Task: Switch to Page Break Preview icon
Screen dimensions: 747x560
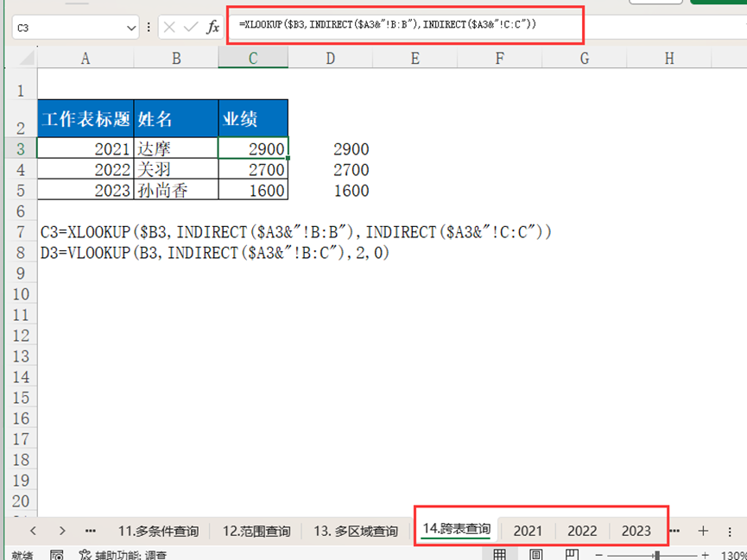Action: (x=572, y=555)
